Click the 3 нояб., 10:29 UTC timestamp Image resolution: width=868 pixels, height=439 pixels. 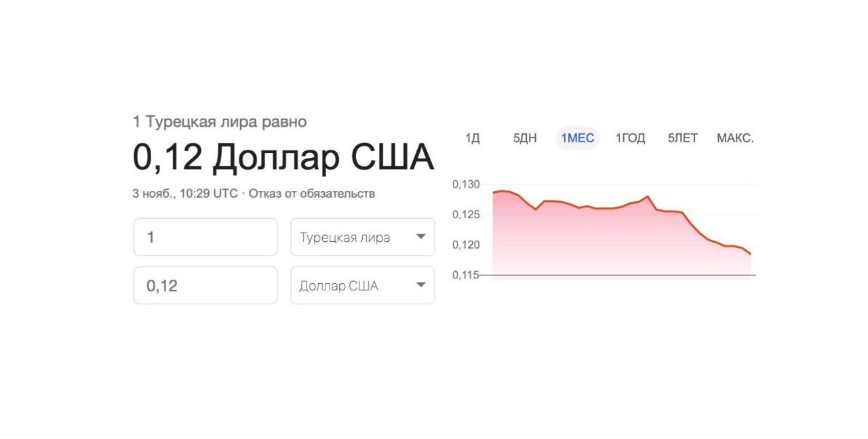point(185,194)
